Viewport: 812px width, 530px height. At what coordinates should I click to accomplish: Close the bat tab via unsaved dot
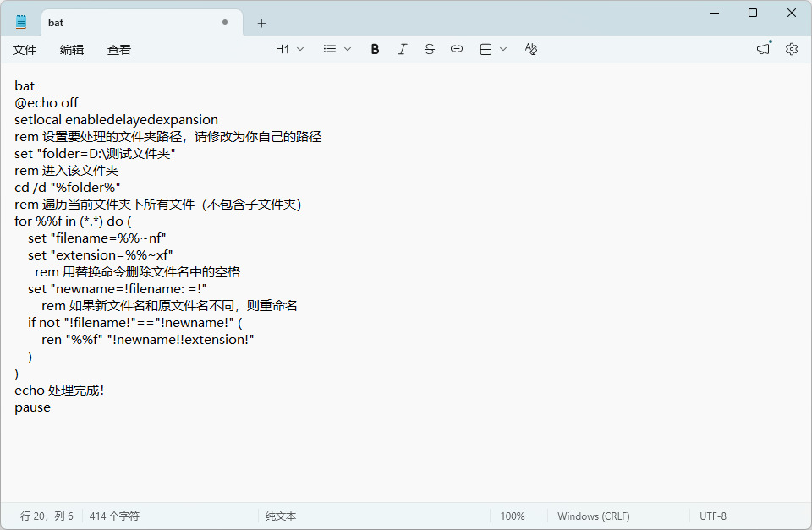click(x=225, y=22)
